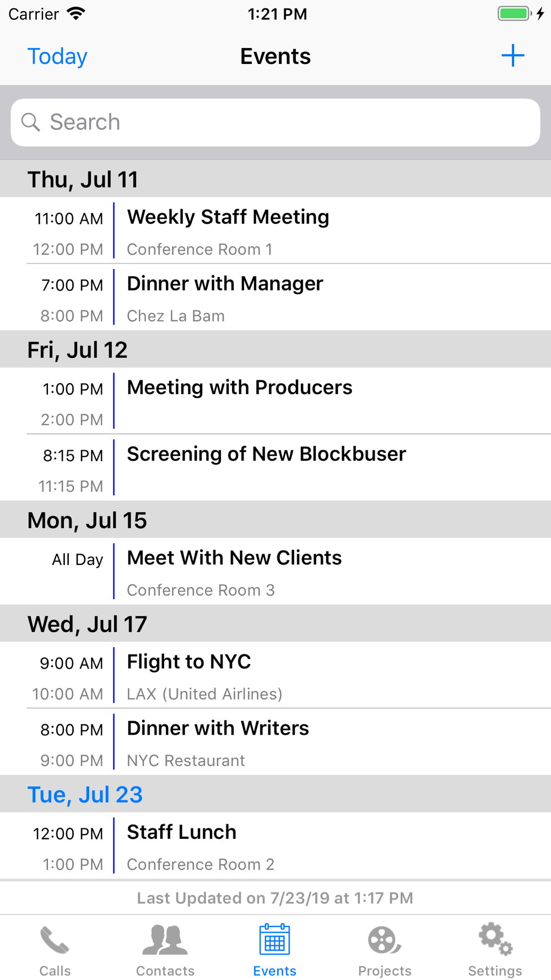This screenshot has height=980, width=551.
Task: Open the Projects film reel icon
Action: pyautogui.click(x=384, y=940)
